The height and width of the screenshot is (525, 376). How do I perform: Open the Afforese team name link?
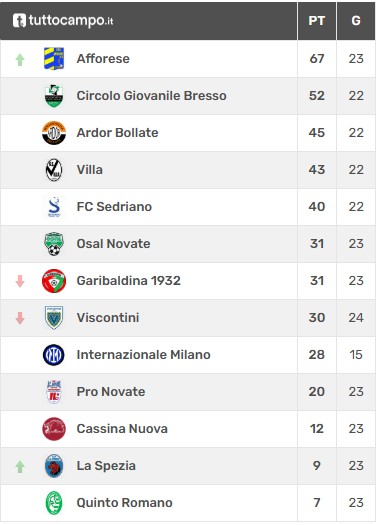click(x=103, y=59)
